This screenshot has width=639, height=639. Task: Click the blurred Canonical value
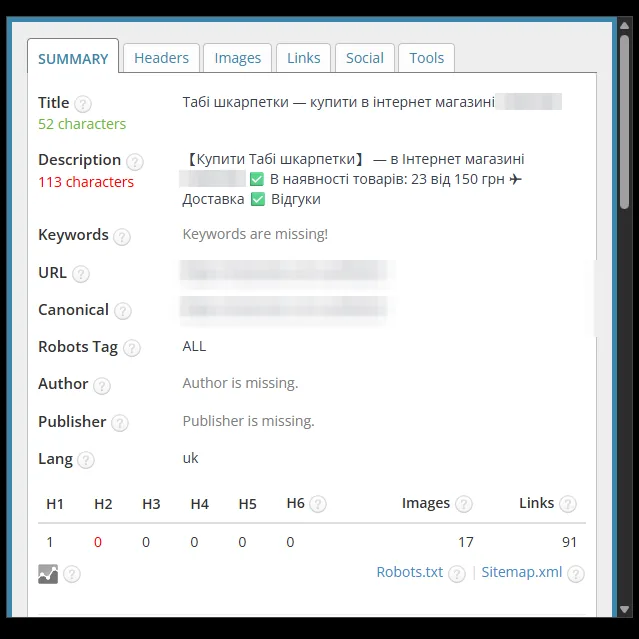pos(286,309)
